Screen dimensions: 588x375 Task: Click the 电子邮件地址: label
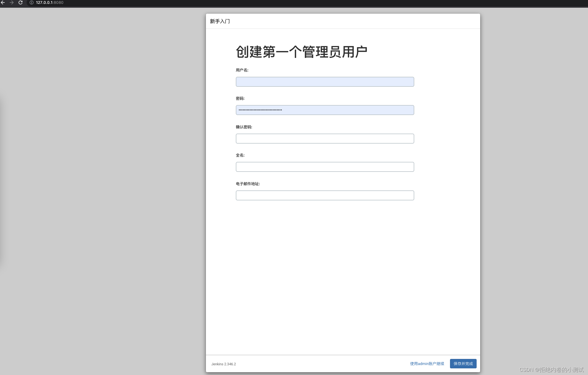point(248,184)
